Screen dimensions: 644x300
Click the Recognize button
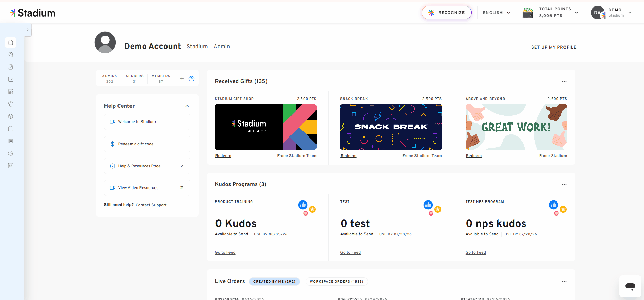click(447, 13)
